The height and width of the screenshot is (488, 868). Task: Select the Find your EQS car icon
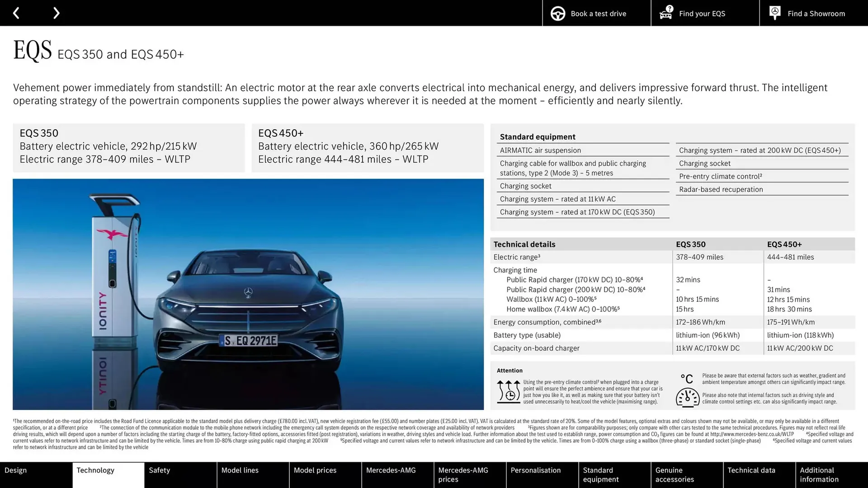click(x=665, y=13)
